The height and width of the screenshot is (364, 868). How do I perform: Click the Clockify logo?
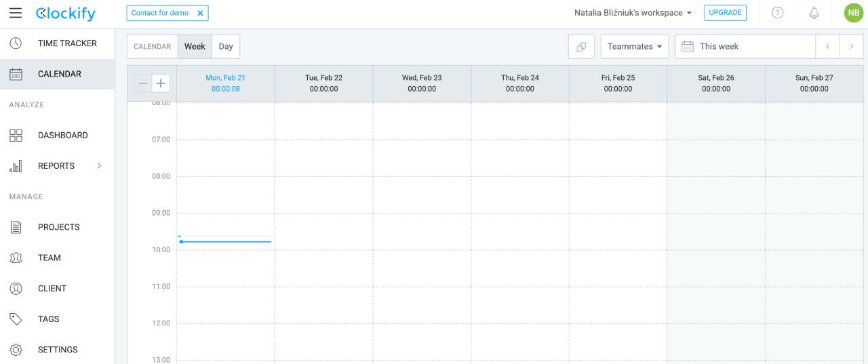pyautogui.click(x=66, y=14)
